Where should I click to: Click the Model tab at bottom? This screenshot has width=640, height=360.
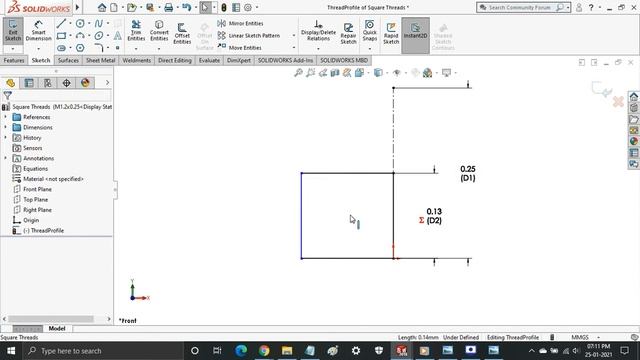(57, 329)
